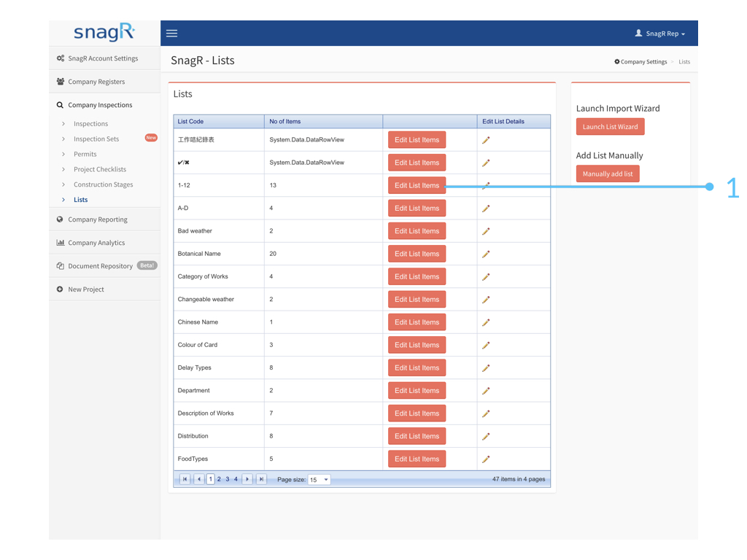Click the pencil icon for Bad weather
Image resolution: width=747 pixels, height=560 pixels.
pos(486,231)
